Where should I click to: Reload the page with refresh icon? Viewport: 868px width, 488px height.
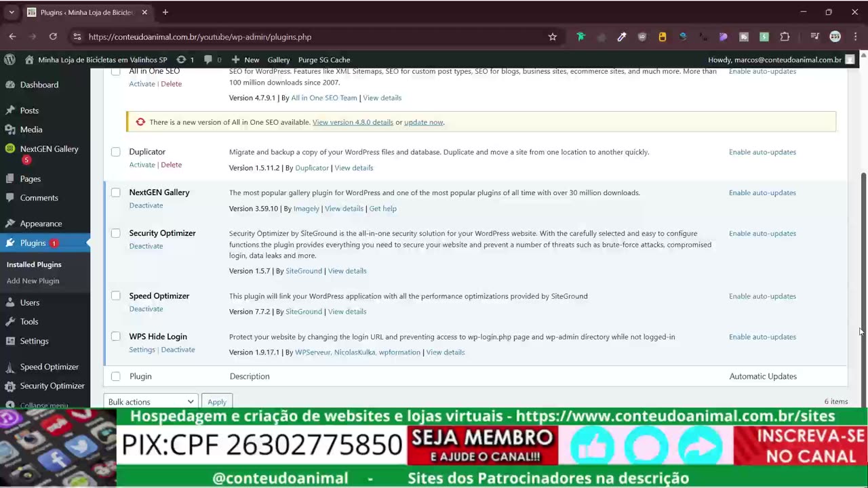[x=53, y=37]
